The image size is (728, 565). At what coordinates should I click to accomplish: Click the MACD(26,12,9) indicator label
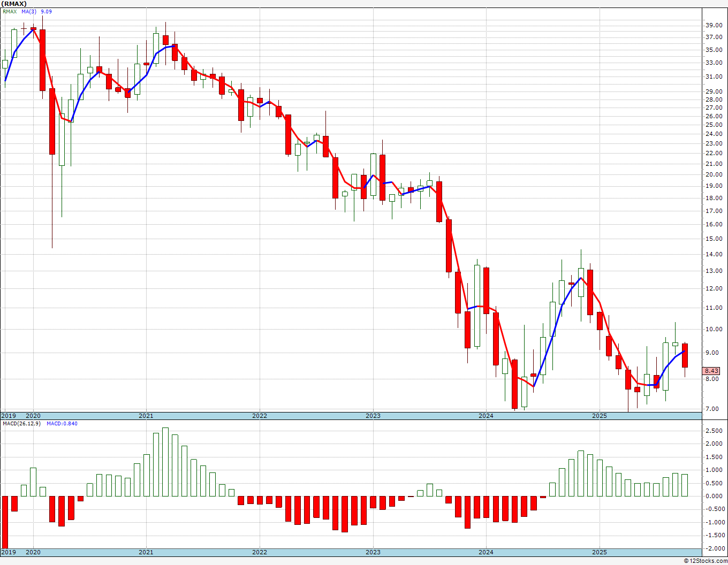point(21,424)
